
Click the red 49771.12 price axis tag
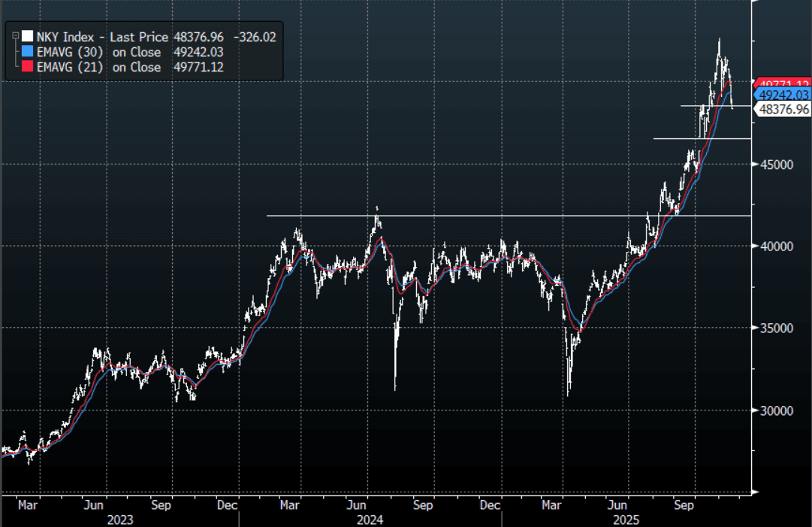782,84
